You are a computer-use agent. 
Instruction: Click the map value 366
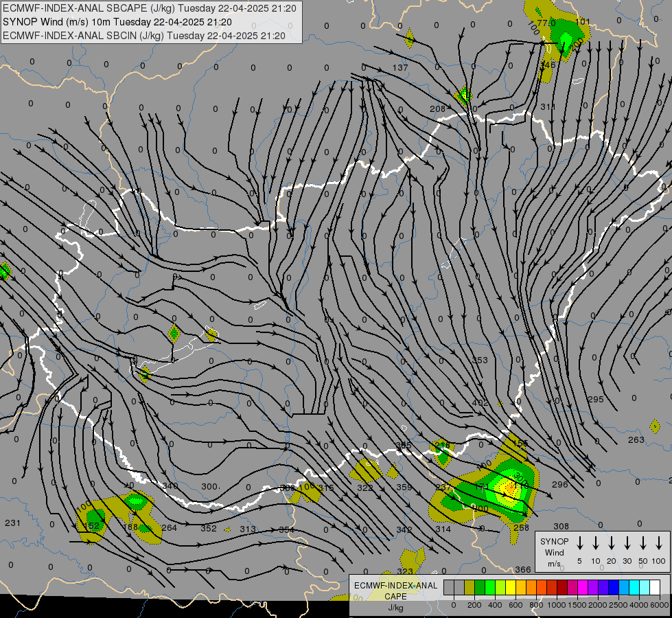click(523, 569)
